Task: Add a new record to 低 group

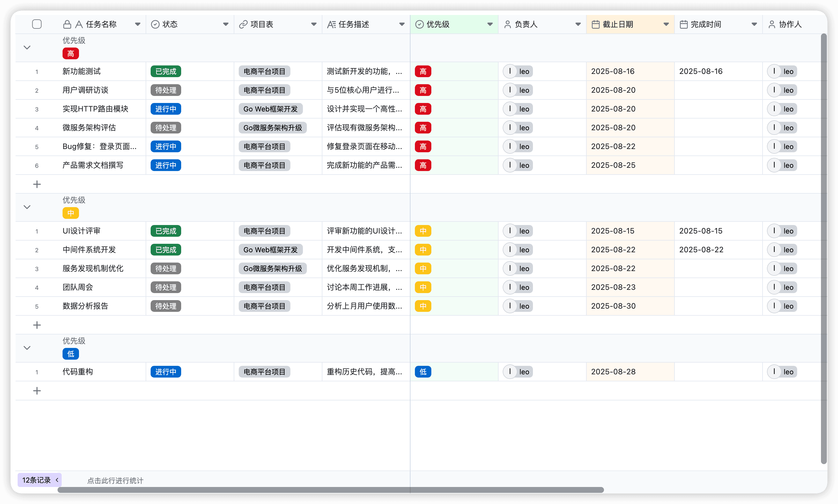Action: [x=37, y=390]
